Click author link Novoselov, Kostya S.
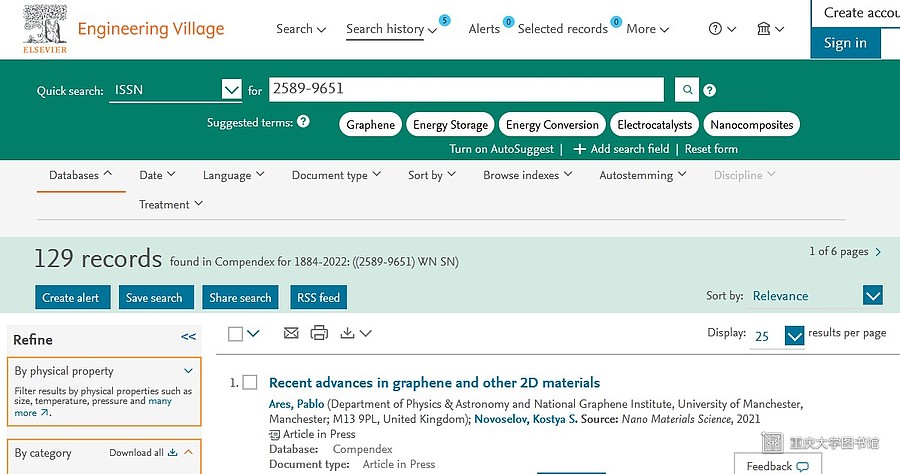Image resolution: width=900 pixels, height=474 pixels. pyautogui.click(x=526, y=419)
